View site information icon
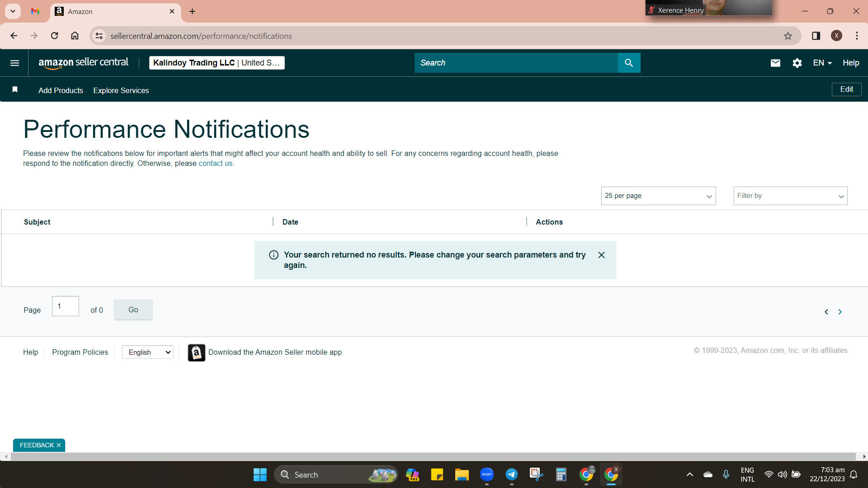This screenshot has height=488, width=868. [99, 36]
